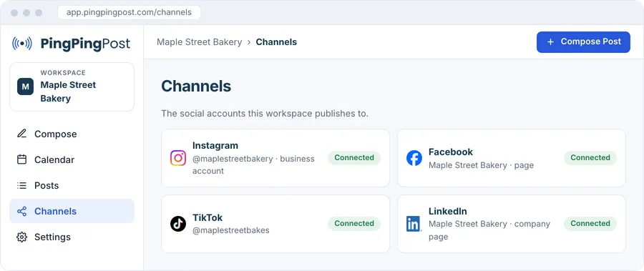Click the Maple Street Bakery workspace avatar
The image size is (644, 271).
click(x=26, y=87)
